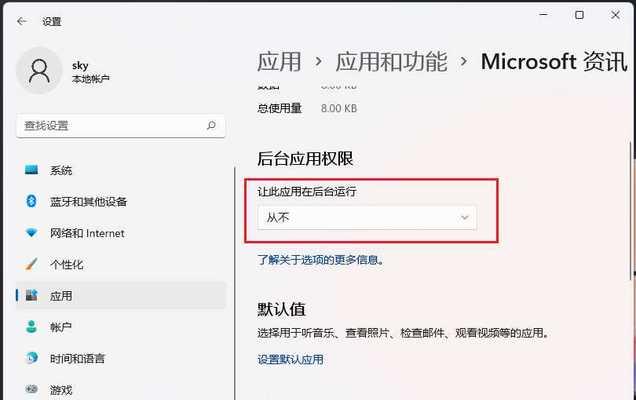
Task: Click the 默认值 heading
Action: click(x=281, y=309)
